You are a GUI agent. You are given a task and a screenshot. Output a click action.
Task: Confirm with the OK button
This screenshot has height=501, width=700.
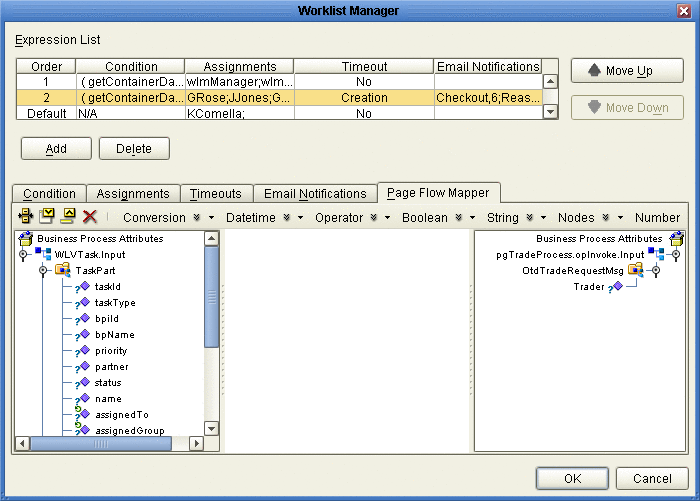point(572,479)
